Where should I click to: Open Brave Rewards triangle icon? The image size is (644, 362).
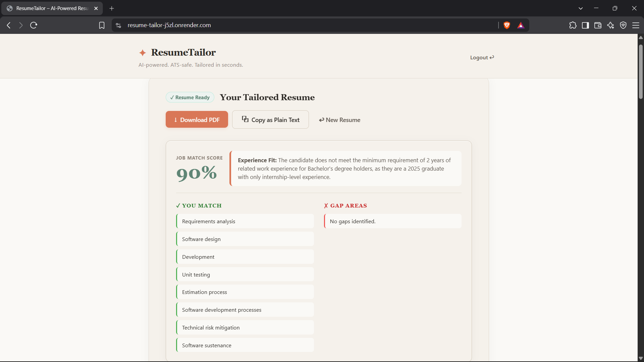pos(521,25)
